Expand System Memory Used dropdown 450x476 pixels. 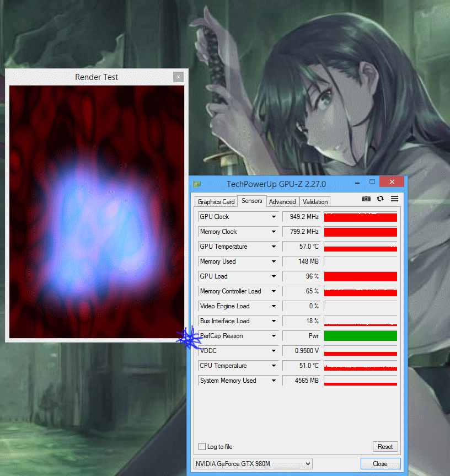274,381
